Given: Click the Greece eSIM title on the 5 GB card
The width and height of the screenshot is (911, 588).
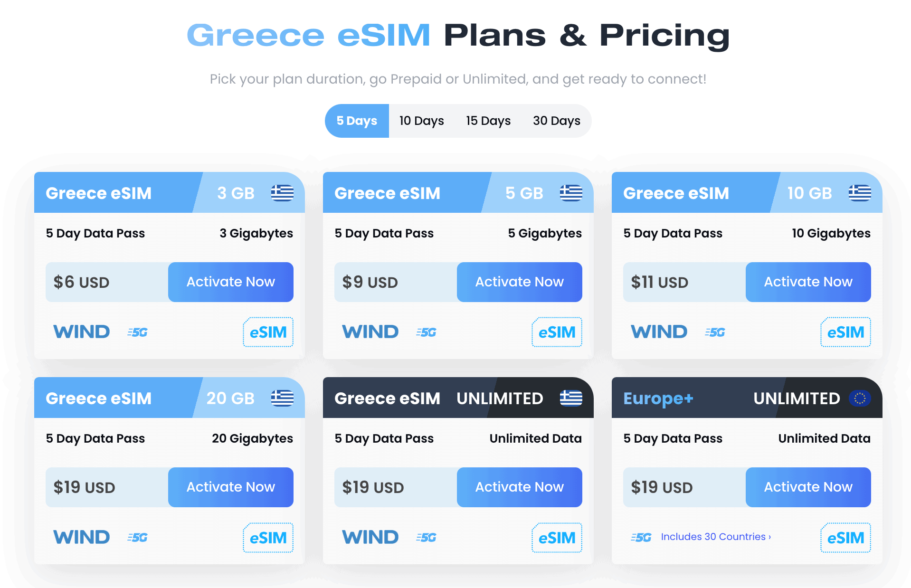Looking at the screenshot, I should pos(388,193).
